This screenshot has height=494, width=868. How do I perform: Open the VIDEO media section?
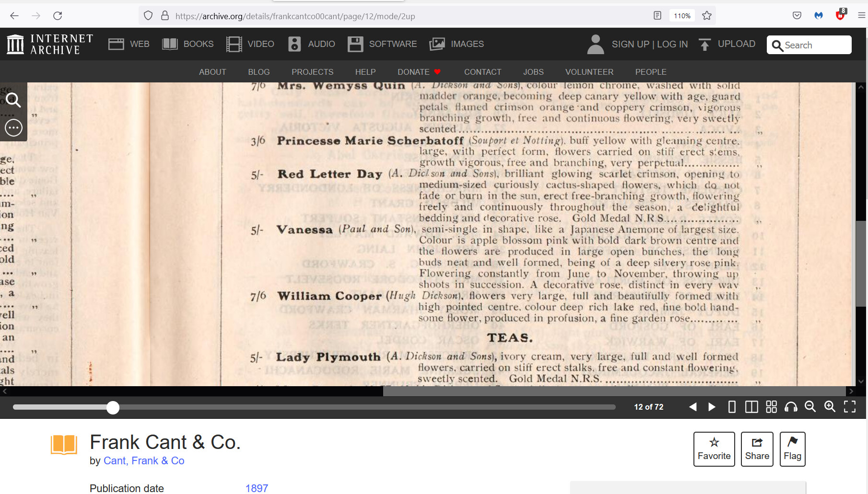250,44
